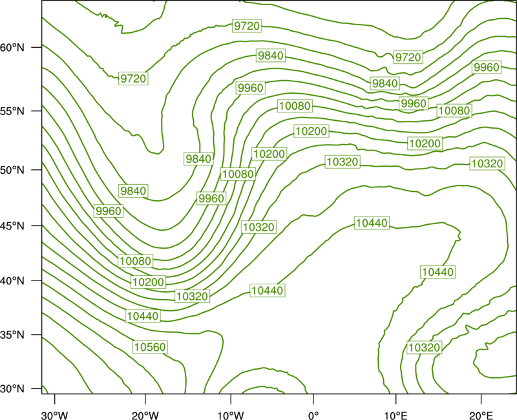Click the 40°N latitude axis label
Image resolution: width=517 pixels, height=420 pixels.
[12, 280]
